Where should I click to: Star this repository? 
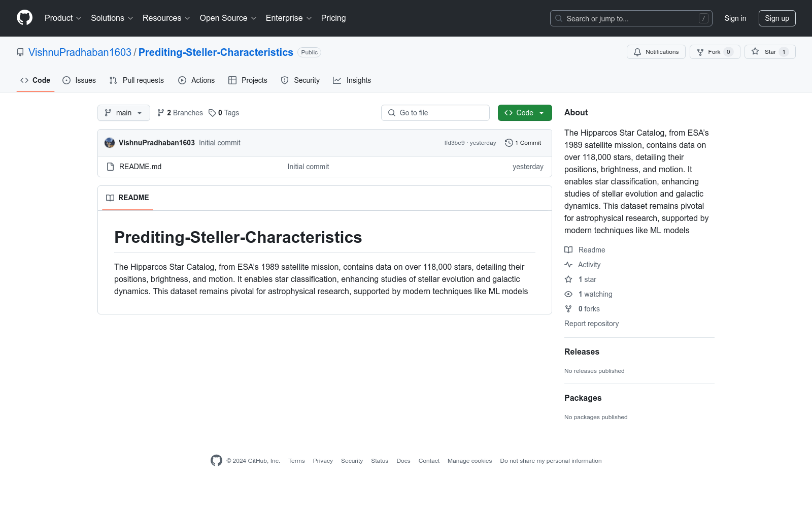[x=770, y=52]
